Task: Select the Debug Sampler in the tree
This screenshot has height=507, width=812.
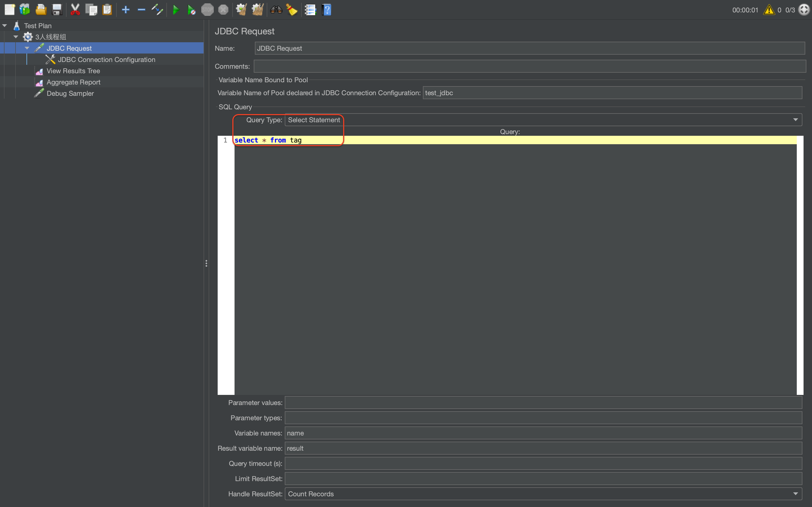Action: pyautogui.click(x=70, y=93)
